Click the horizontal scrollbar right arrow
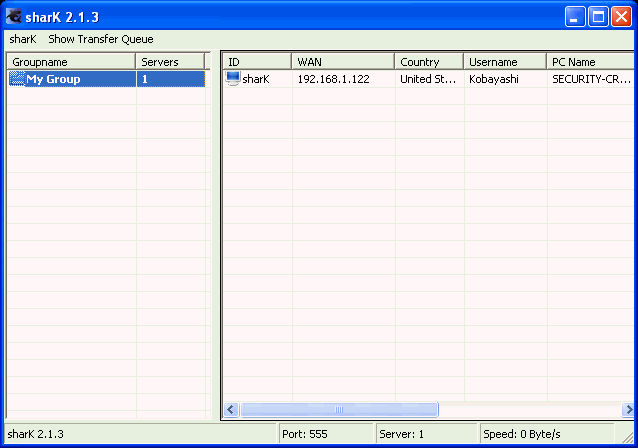The height and width of the screenshot is (448, 638). click(627, 409)
